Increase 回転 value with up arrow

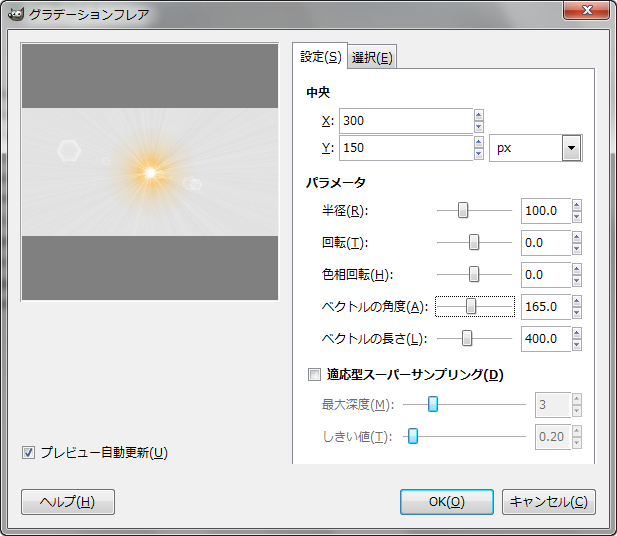[576, 237]
